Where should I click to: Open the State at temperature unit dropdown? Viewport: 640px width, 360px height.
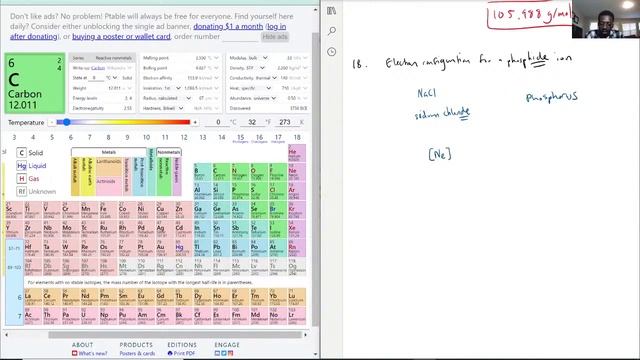click(x=112, y=78)
